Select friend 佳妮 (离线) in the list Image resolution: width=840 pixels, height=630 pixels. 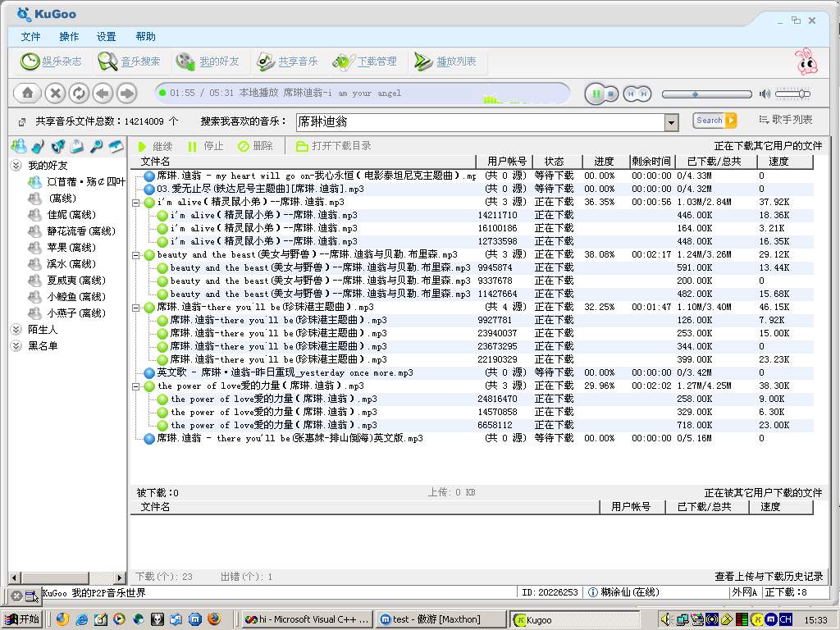(x=71, y=215)
